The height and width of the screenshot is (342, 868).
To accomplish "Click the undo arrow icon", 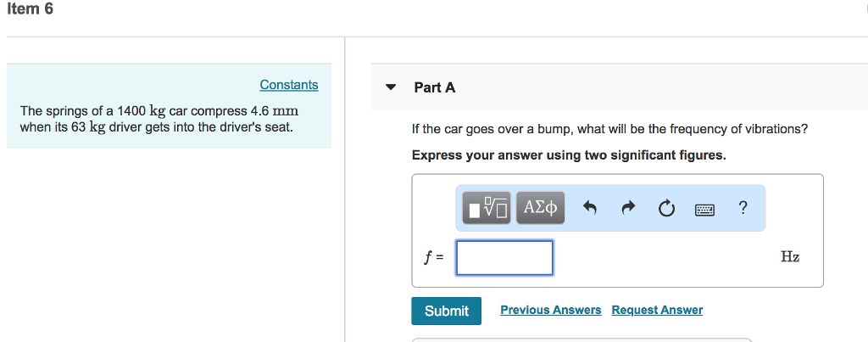I will tap(592, 208).
